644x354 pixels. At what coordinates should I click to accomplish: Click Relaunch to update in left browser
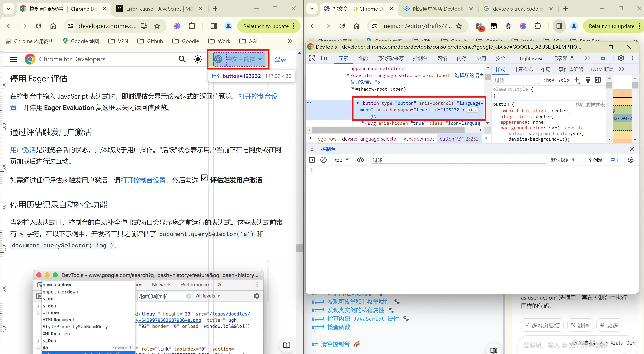[x=266, y=26]
